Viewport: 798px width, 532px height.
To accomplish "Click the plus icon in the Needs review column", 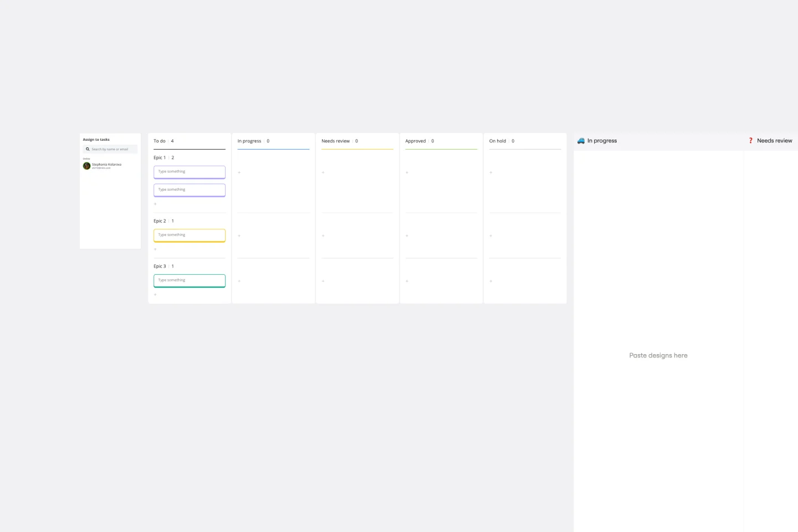I will [323, 172].
